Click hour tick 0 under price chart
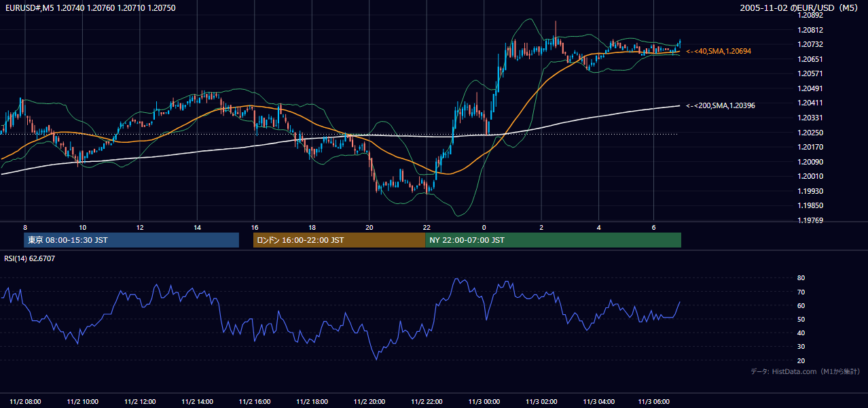This screenshot has height=408, width=868. 484,227
